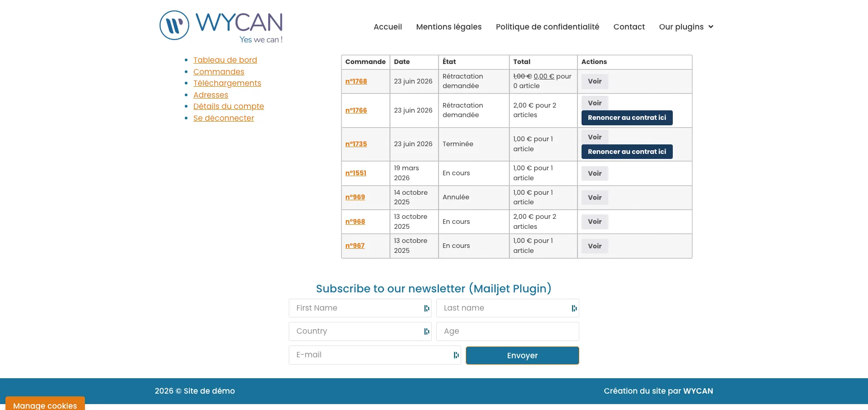Click WYCAN link in footer

pos(698,391)
